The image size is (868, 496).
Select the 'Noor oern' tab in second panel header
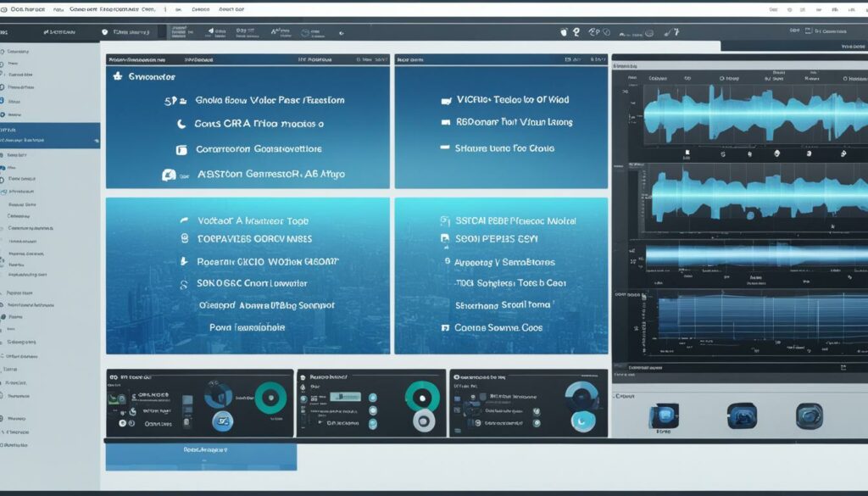[x=410, y=59]
